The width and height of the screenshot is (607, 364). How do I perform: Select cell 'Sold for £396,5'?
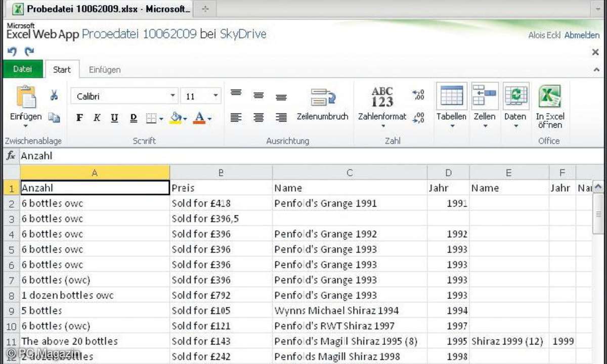221,218
